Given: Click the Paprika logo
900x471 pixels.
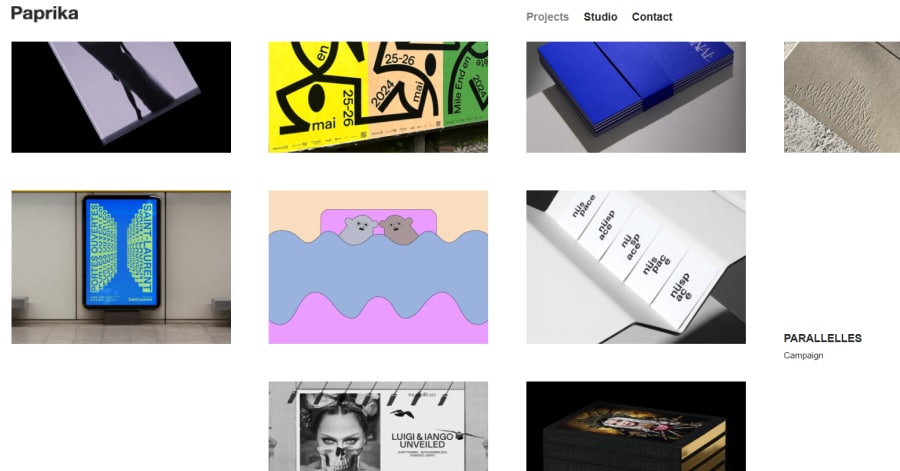Looking at the screenshot, I should [44, 14].
